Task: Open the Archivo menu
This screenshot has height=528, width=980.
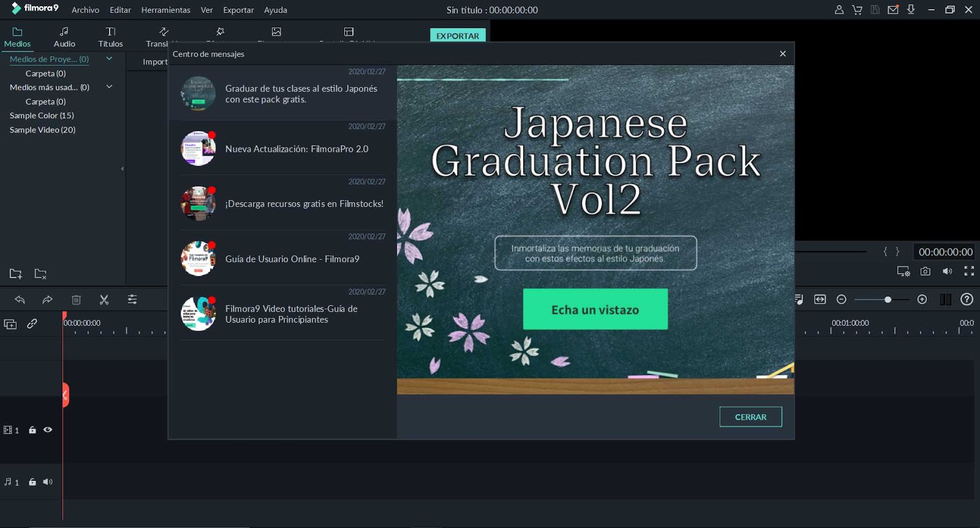Action: click(x=85, y=10)
